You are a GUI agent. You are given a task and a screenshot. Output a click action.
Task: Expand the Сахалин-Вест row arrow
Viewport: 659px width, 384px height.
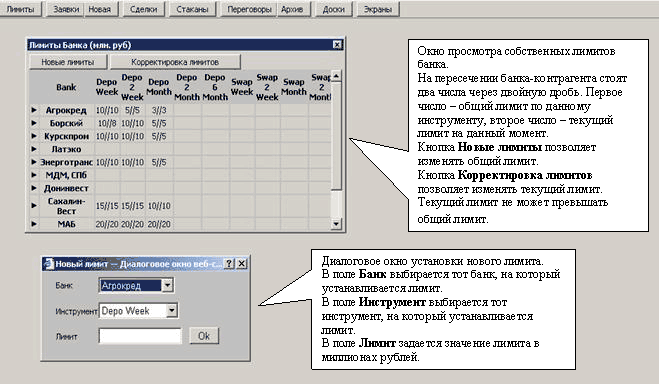pyautogui.click(x=34, y=206)
